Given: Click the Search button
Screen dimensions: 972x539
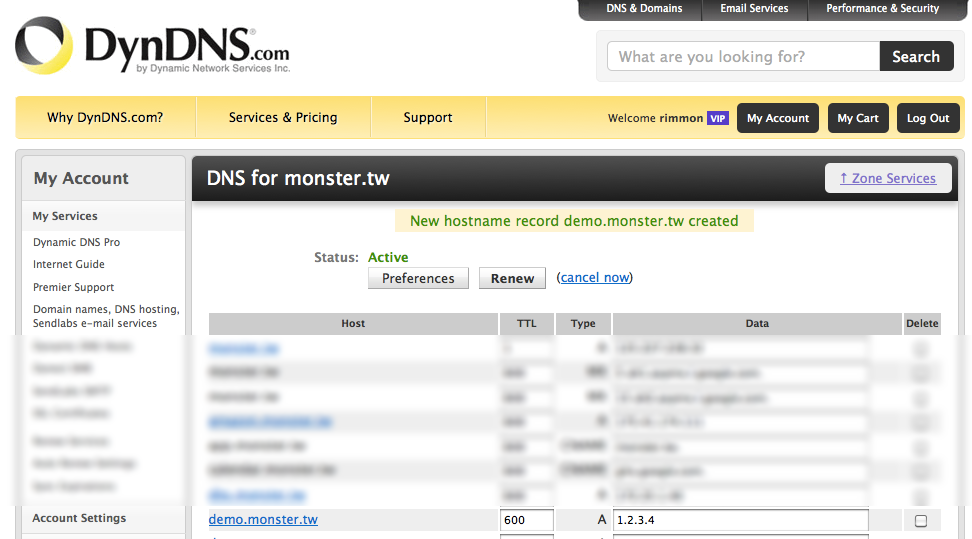Looking at the screenshot, I should [x=916, y=56].
